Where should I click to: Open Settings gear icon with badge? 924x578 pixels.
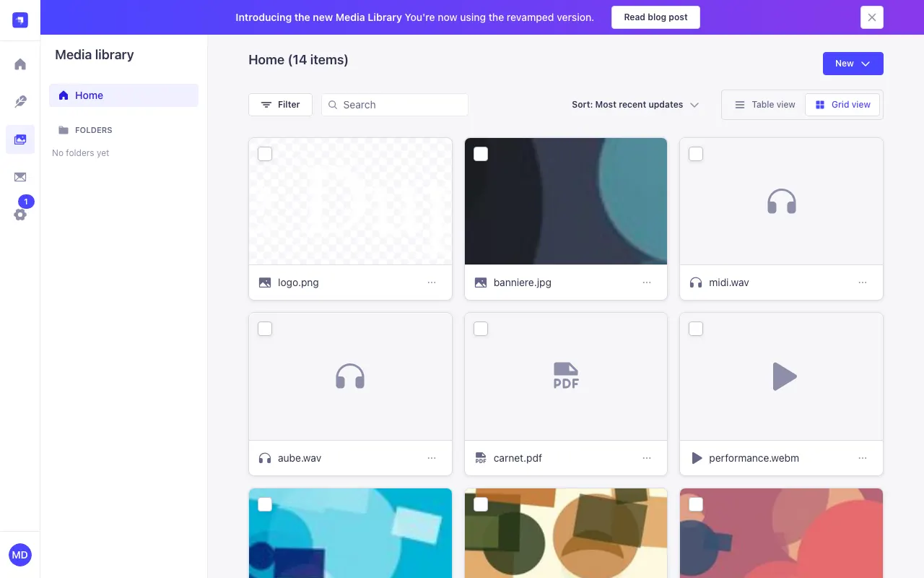click(20, 215)
